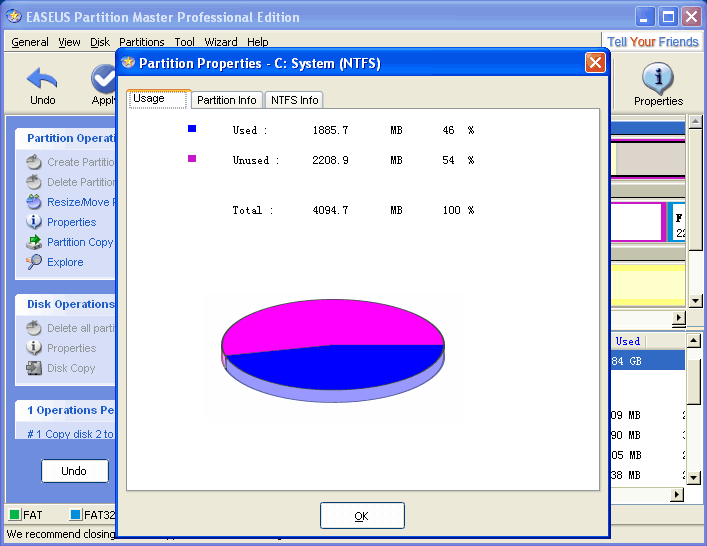Screen dimensions: 707x546
Task: Click the Tell Your Friends link
Action: click(652, 42)
